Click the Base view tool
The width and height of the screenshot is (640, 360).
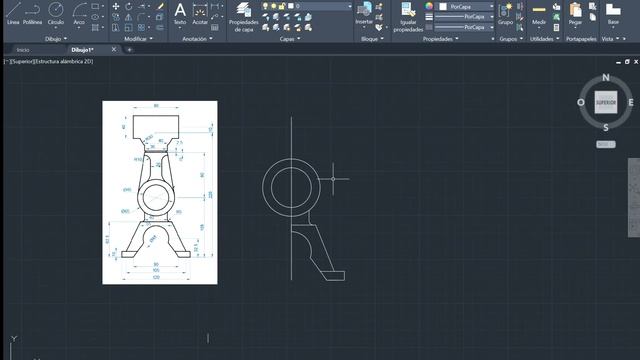pos(613,13)
